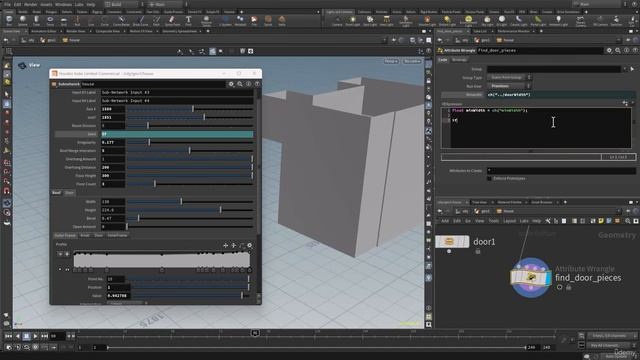Open File menu
Screen dimensions: 640x360
point(7,4)
